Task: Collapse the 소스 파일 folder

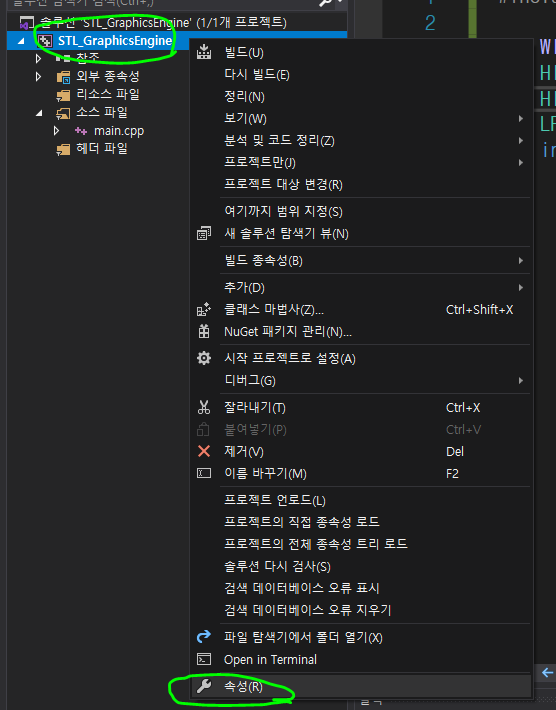Action: click(x=39, y=113)
